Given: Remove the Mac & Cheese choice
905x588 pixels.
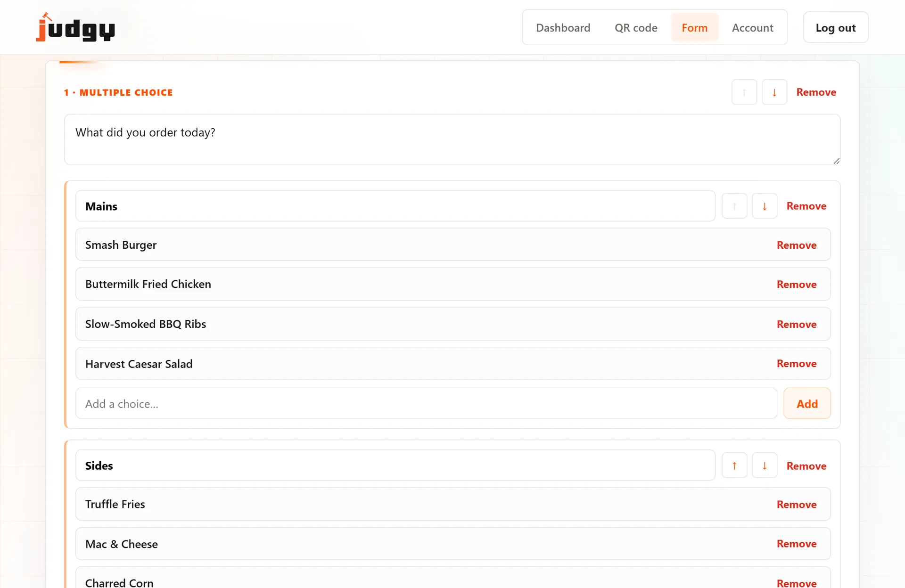Looking at the screenshot, I should [x=797, y=543].
